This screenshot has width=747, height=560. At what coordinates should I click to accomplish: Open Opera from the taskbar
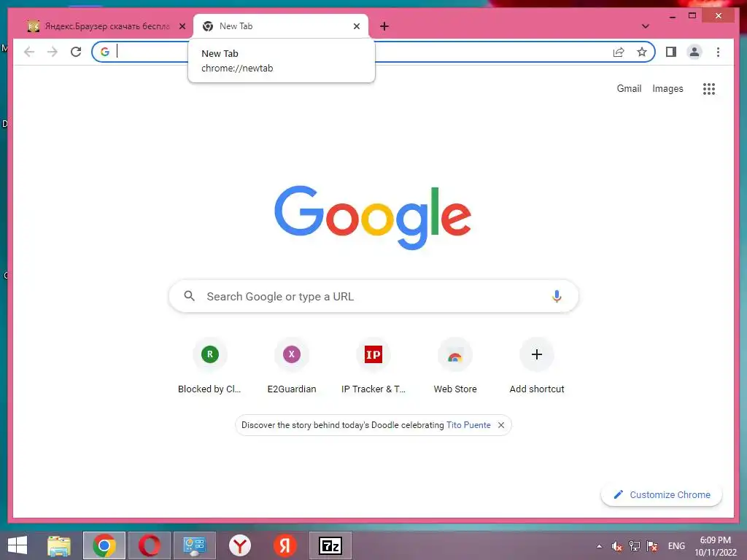149,545
